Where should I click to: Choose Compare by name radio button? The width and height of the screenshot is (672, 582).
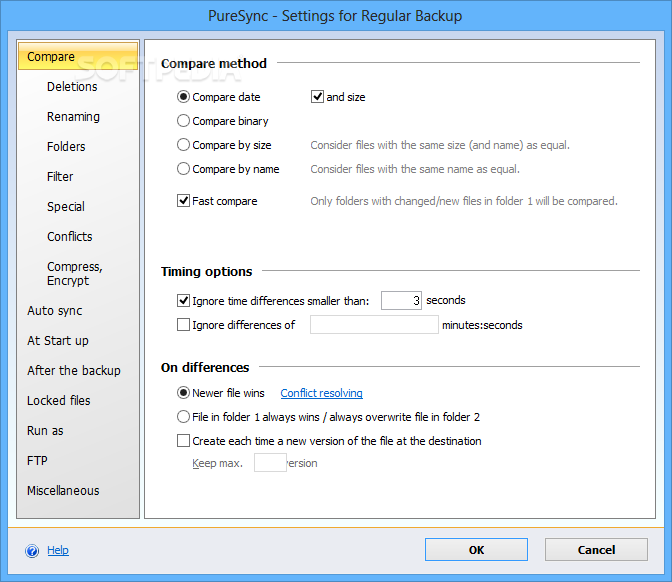coord(183,169)
